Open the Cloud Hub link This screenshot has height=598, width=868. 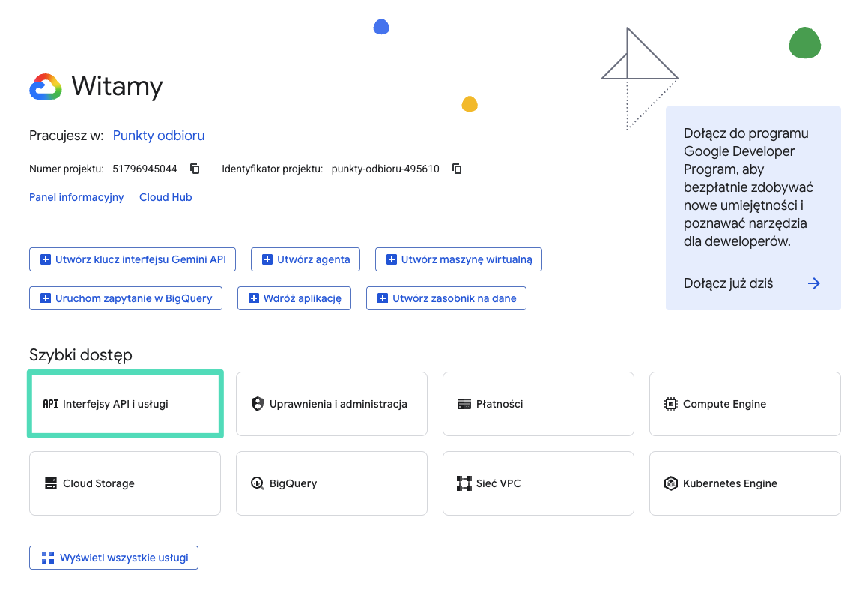click(x=166, y=197)
